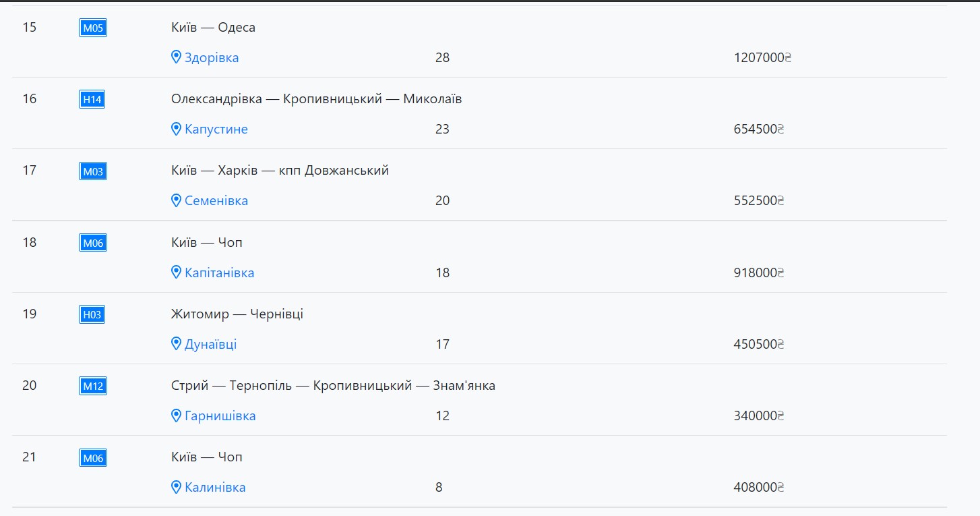Click the M12 road badge icon
This screenshot has height=516, width=980.
click(x=93, y=386)
